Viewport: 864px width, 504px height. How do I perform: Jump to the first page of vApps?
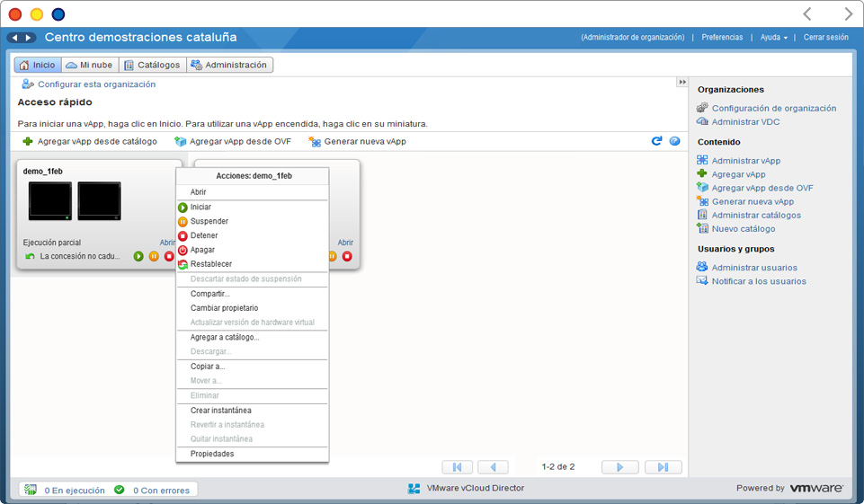(458, 467)
